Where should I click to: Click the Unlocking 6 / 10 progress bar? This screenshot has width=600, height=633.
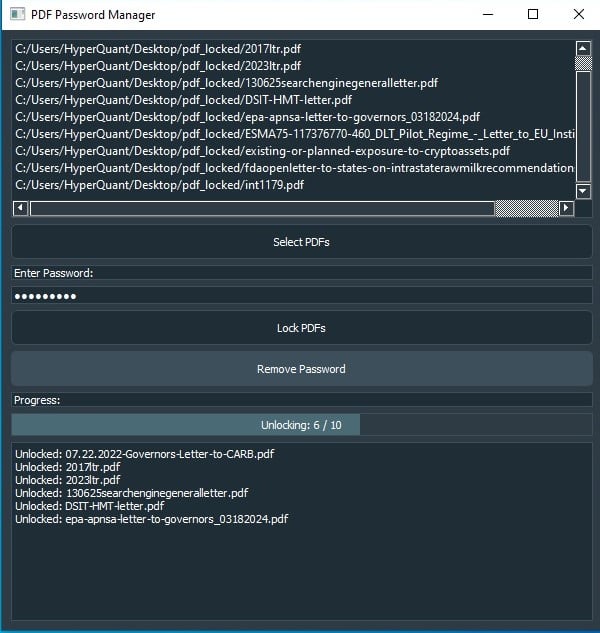301,425
